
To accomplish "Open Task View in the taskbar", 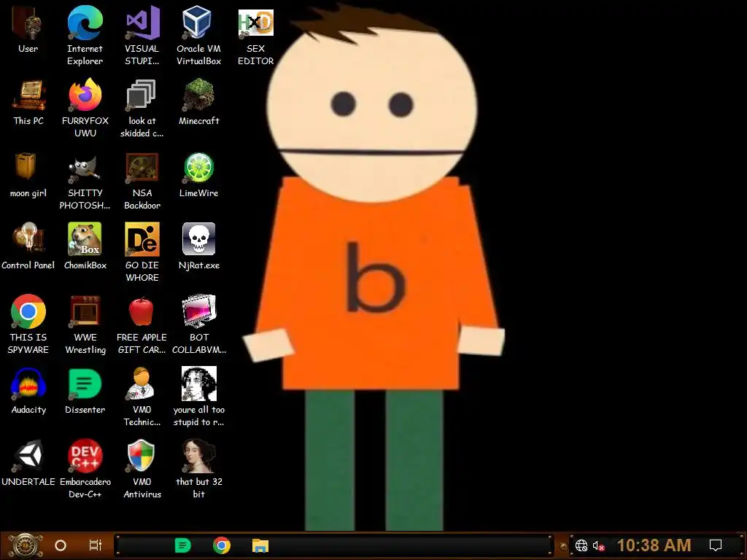I will coord(96,545).
